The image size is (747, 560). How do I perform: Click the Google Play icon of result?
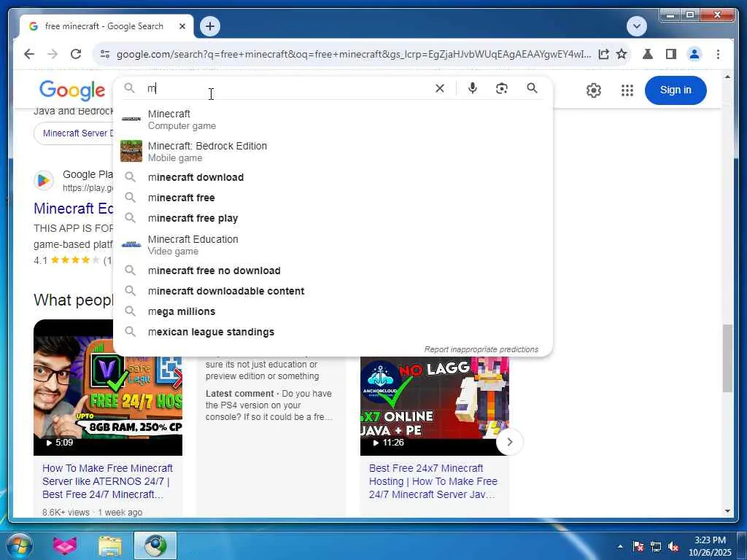(43, 181)
